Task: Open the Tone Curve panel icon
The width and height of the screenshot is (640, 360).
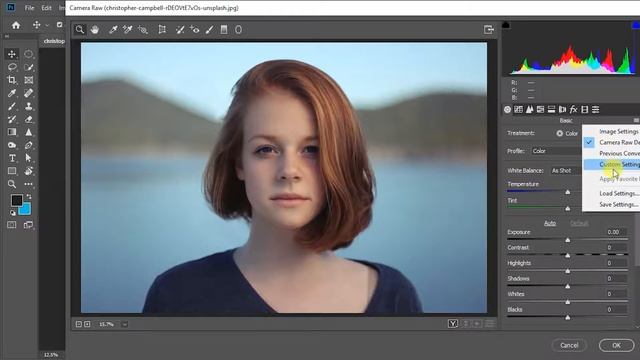Action: 518,109
